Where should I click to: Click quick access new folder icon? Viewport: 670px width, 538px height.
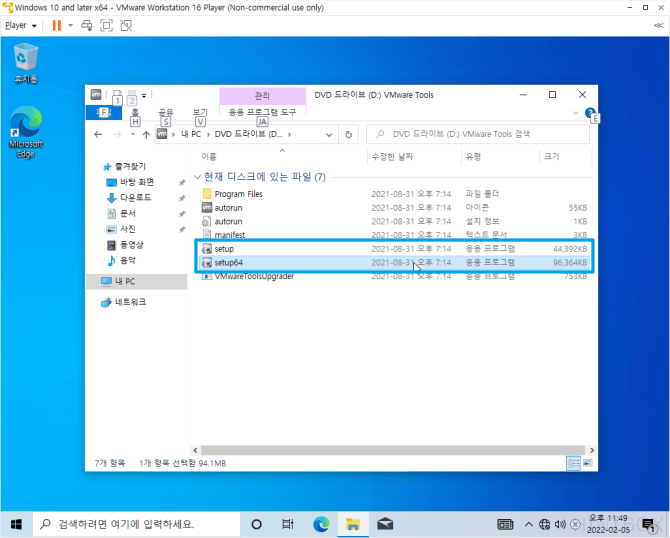[132, 95]
